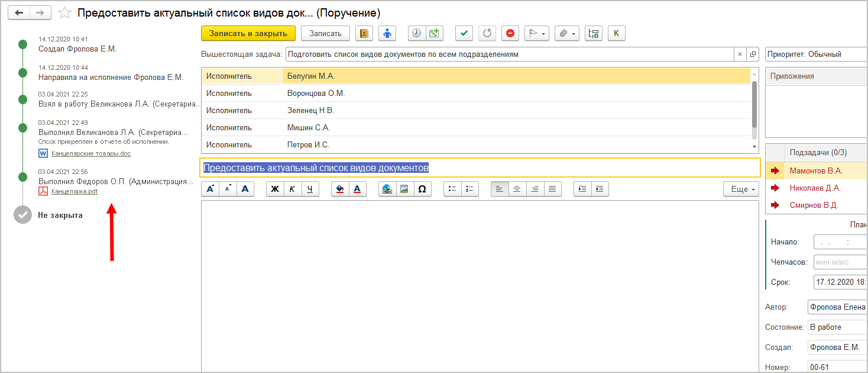Click the green grid plus icon
The width and height of the screenshot is (868, 373).
click(435, 33)
